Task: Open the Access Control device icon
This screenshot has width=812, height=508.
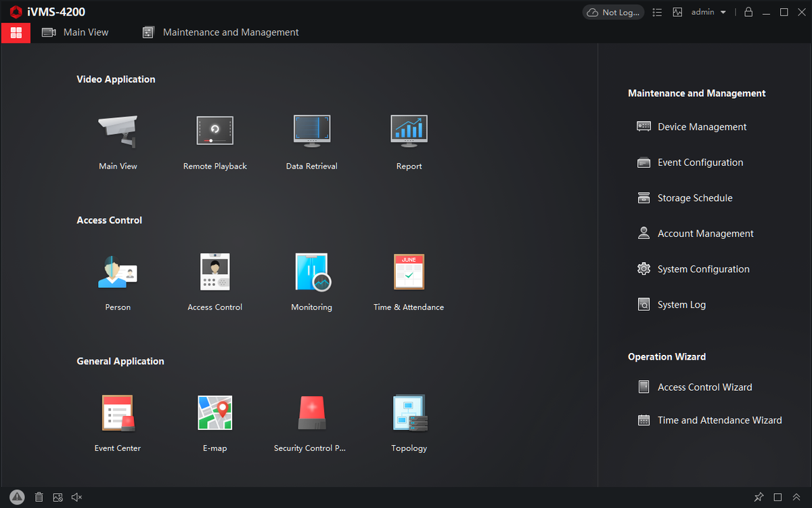Action: (215, 272)
